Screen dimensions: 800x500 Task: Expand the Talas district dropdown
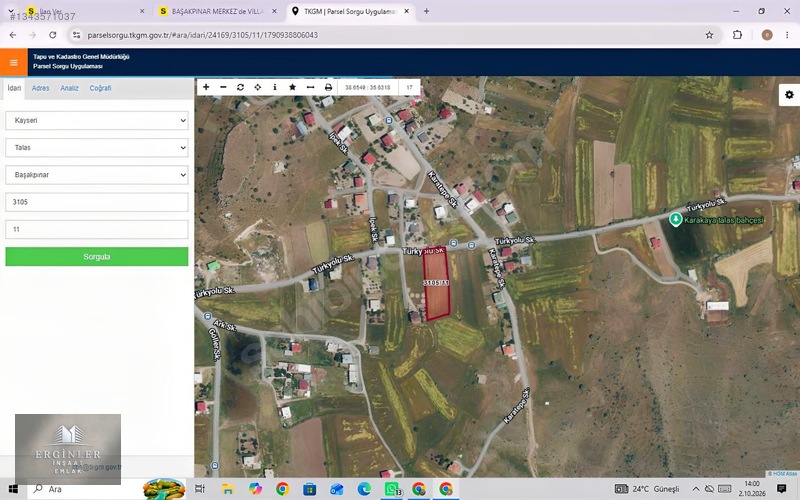click(97, 147)
